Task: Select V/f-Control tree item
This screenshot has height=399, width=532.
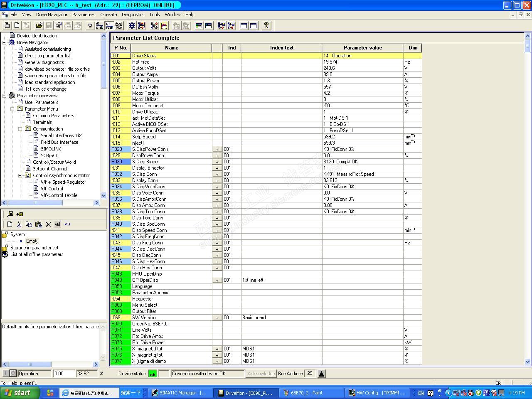Action: pyautogui.click(x=52, y=189)
